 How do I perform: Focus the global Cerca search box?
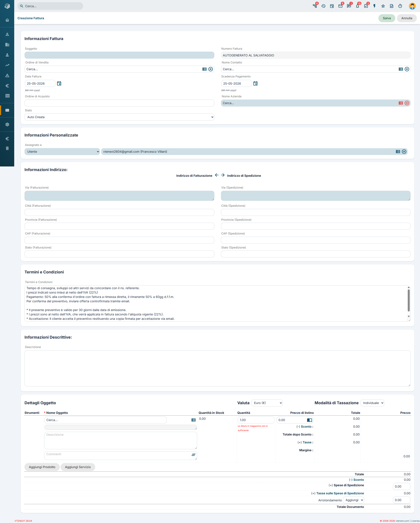pos(50,6)
